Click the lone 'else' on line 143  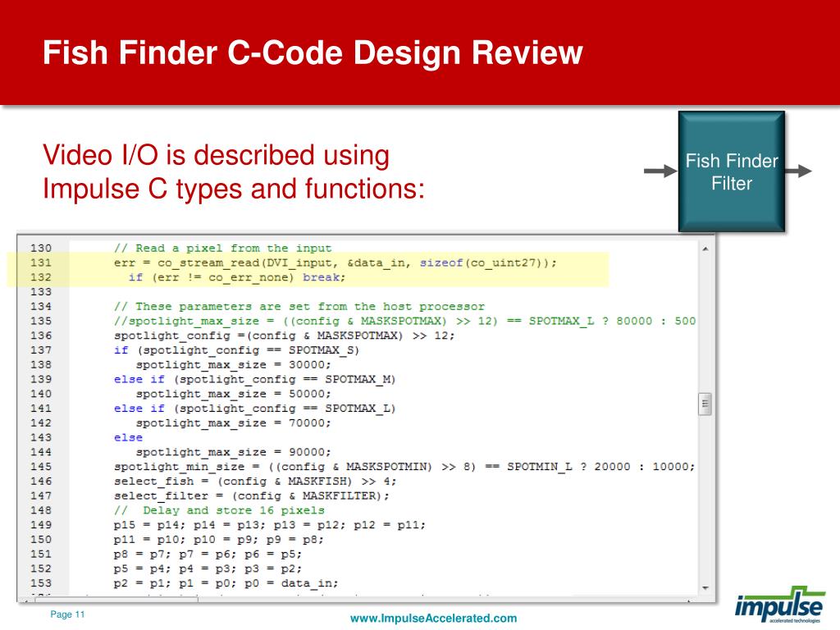tap(128, 438)
